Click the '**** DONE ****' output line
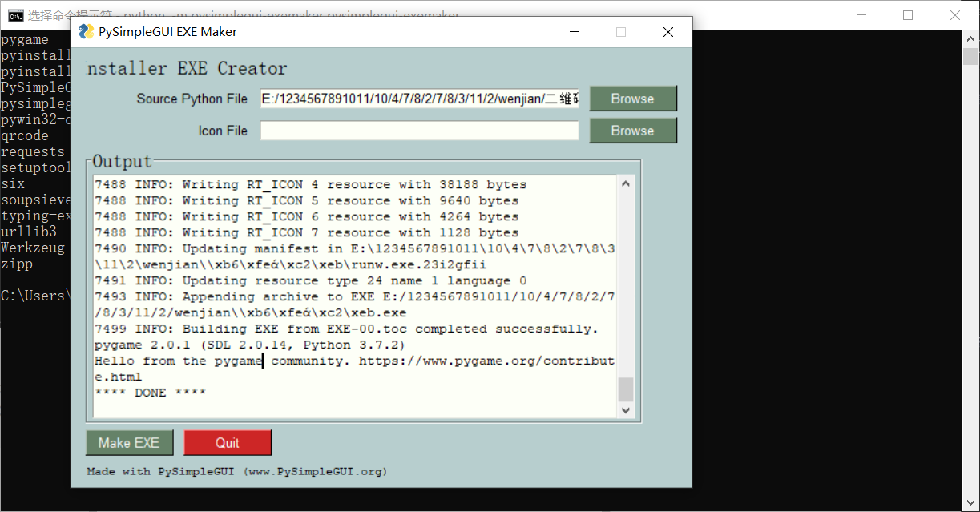The width and height of the screenshot is (980, 512). [151, 393]
